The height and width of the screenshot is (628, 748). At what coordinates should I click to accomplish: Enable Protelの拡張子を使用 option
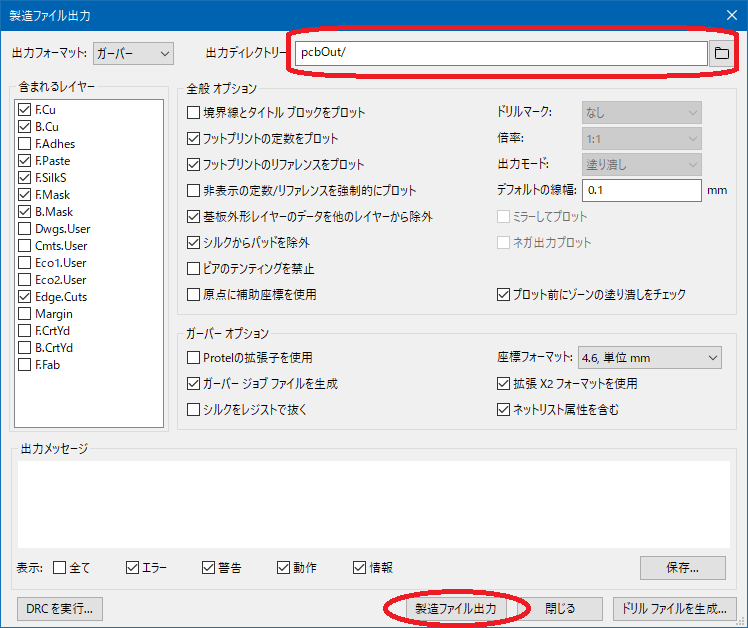195,357
